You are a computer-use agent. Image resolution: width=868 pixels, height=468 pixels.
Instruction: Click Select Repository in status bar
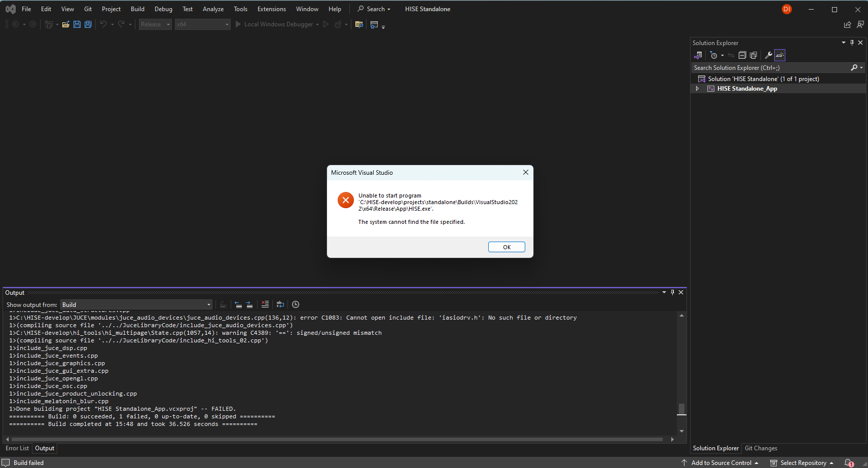click(802, 463)
